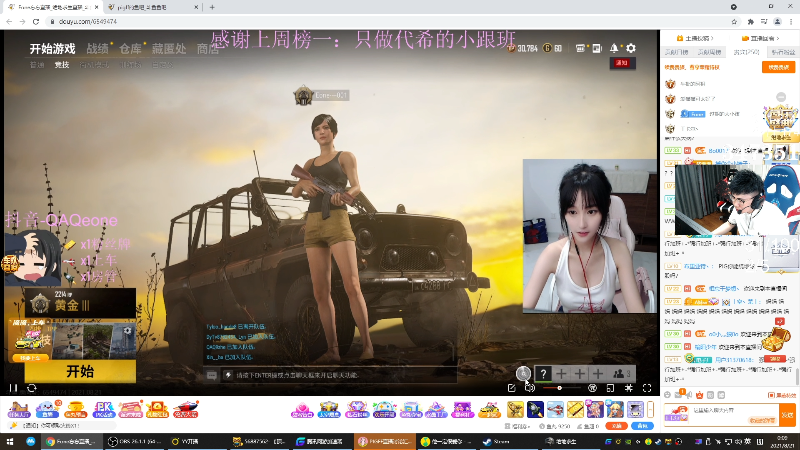Click the pink heart gift icon
800x450 pixels.
tap(302, 410)
